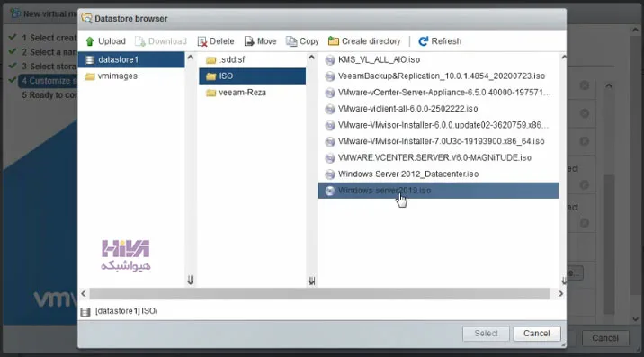Select the vmimages datastore entry
The image size is (644, 357).
pyautogui.click(x=131, y=76)
